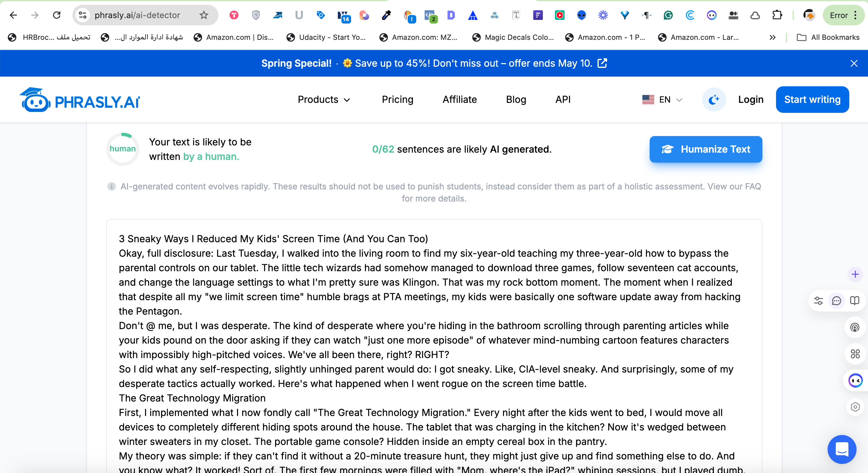The image size is (868, 473).
Task: Open the book icon in sidebar widget
Action: tap(854, 301)
